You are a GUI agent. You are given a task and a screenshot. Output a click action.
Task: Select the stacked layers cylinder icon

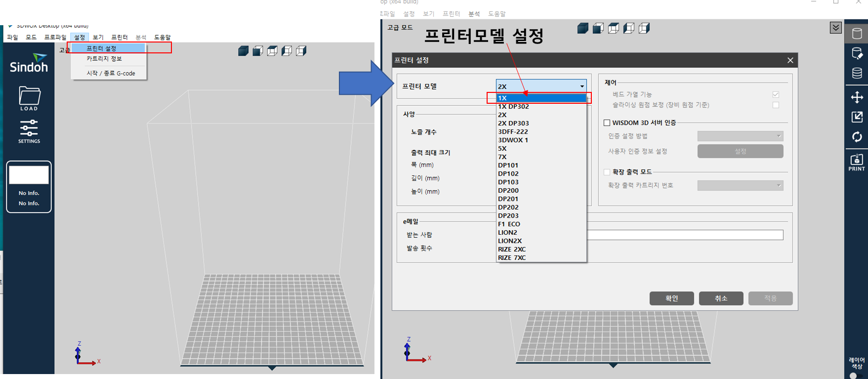tap(857, 73)
